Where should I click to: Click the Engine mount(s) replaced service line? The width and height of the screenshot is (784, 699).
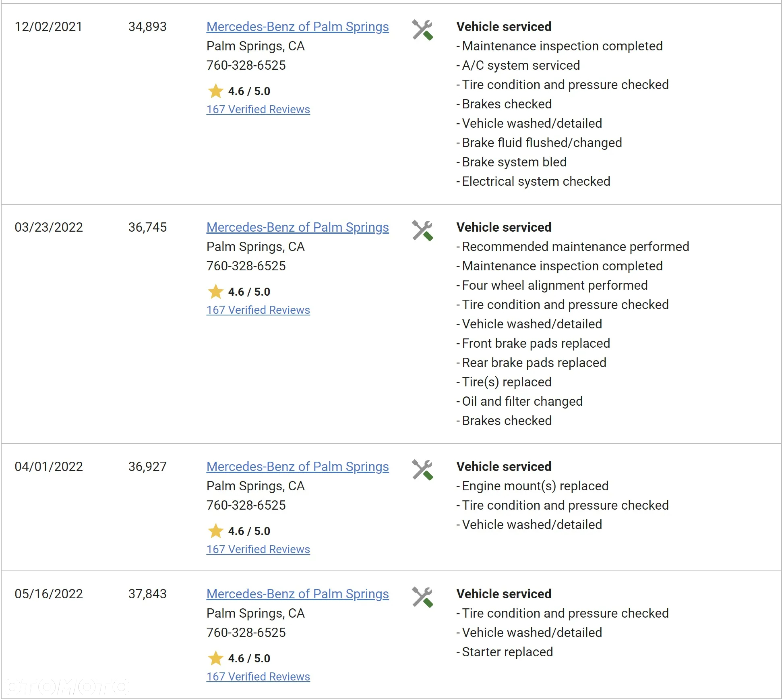pyautogui.click(x=532, y=486)
